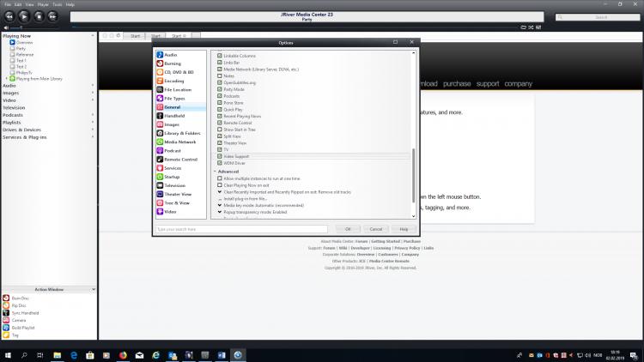Click Install plug-in from file
Image resolution: width=644 pixels, height=362 pixels.
click(246, 199)
